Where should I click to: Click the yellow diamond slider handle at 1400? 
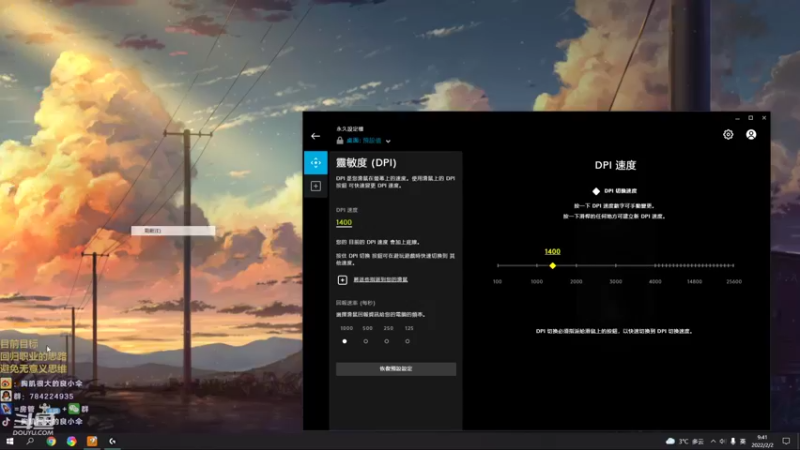(553, 266)
